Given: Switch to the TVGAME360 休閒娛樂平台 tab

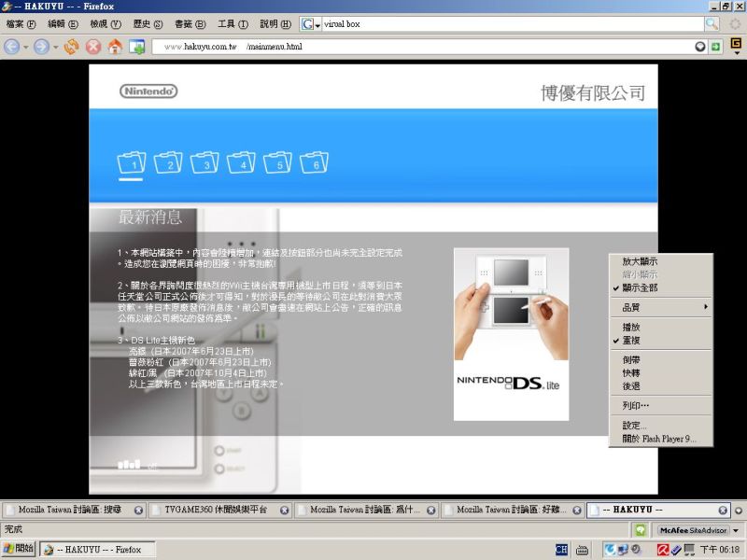Looking at the screenshot, I should pyautogui.click(x=219, y=510).
